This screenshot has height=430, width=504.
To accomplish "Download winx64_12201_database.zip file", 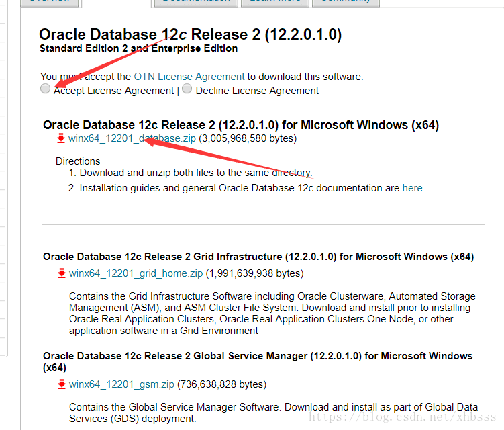I will pyautogui.click(x=132, y=138).
